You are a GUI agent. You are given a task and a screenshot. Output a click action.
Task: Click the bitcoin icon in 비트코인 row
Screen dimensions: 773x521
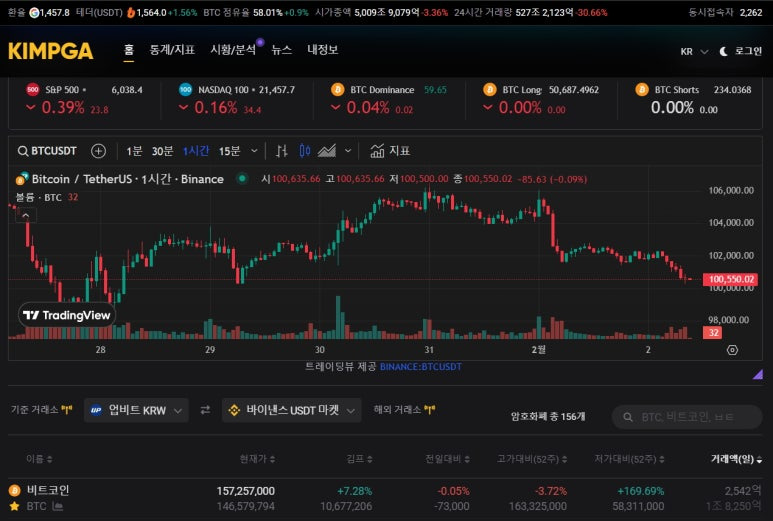tap(14, 490)
